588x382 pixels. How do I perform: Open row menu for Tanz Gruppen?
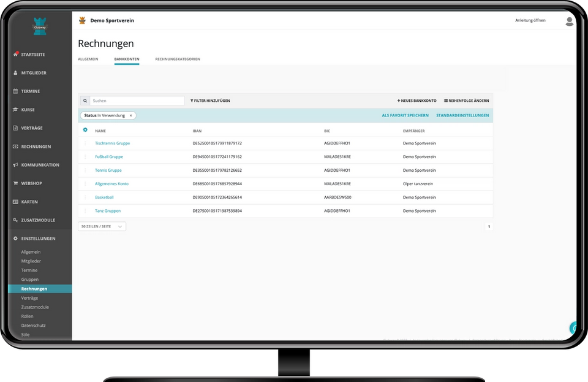click(x=85, y=211)
